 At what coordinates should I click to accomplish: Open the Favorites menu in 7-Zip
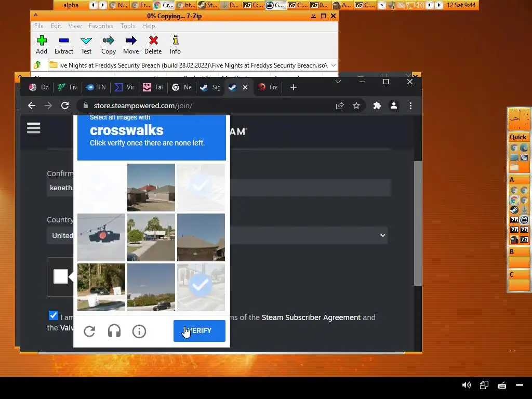[x=101, y=26]
